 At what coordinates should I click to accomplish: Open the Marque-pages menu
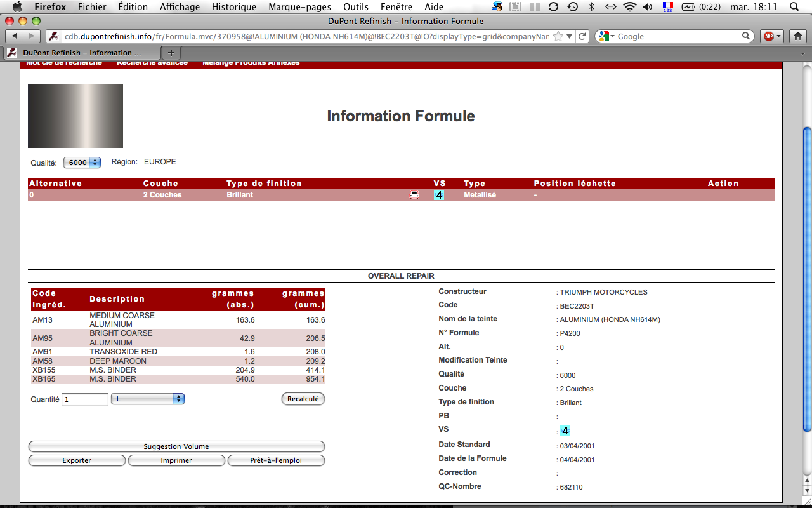(x=300, y=7)
